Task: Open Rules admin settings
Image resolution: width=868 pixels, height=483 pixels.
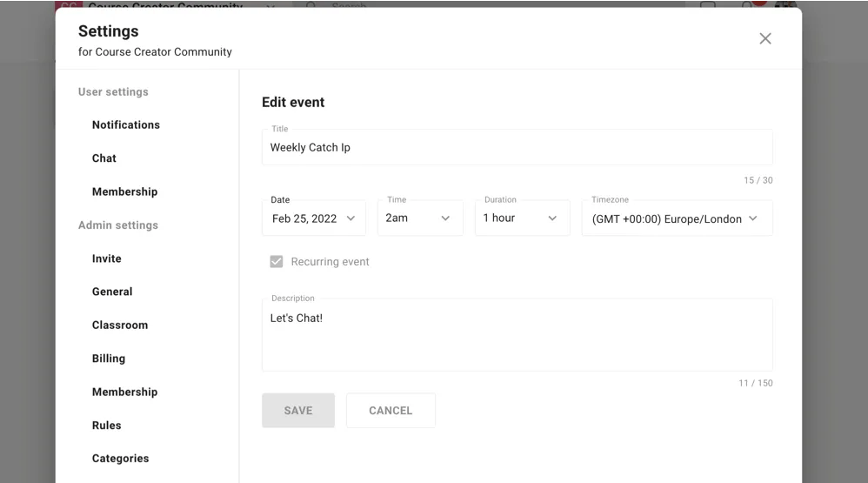Action: [106, 426]
